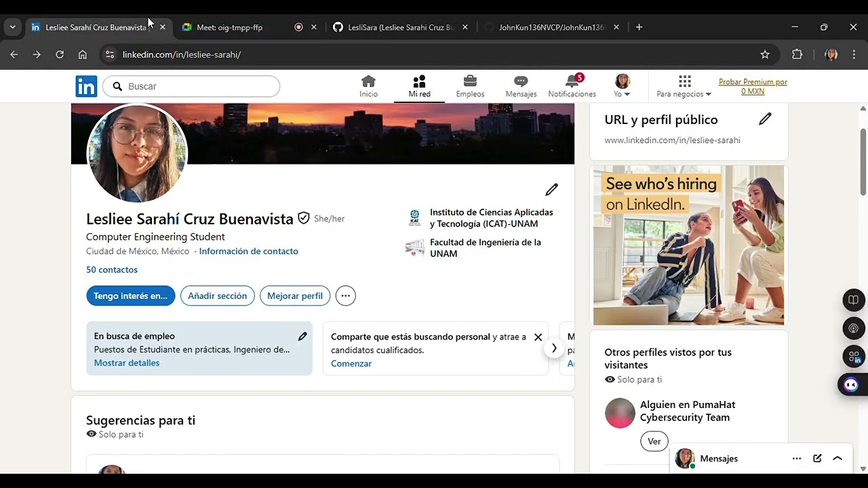Click the LinkedIn logo icon
The image size is (868, 488).
tap(86, 86)
